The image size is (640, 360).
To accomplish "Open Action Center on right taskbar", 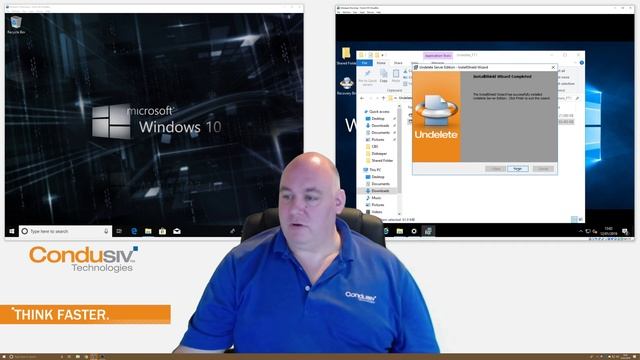I will tap(625, 231).
